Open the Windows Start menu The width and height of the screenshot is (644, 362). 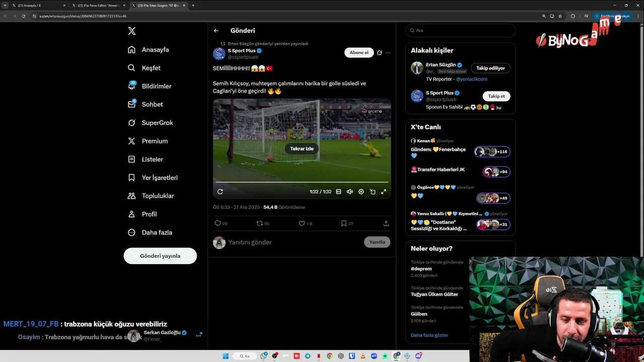pos(226,356)
